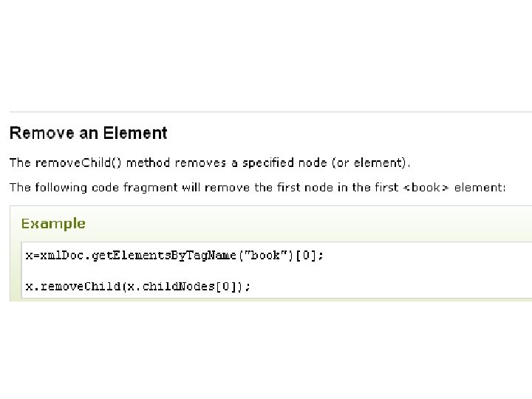Click the "book" string in the code
The height and width of the screenshot is (399, 532).
tap(266, 256)
